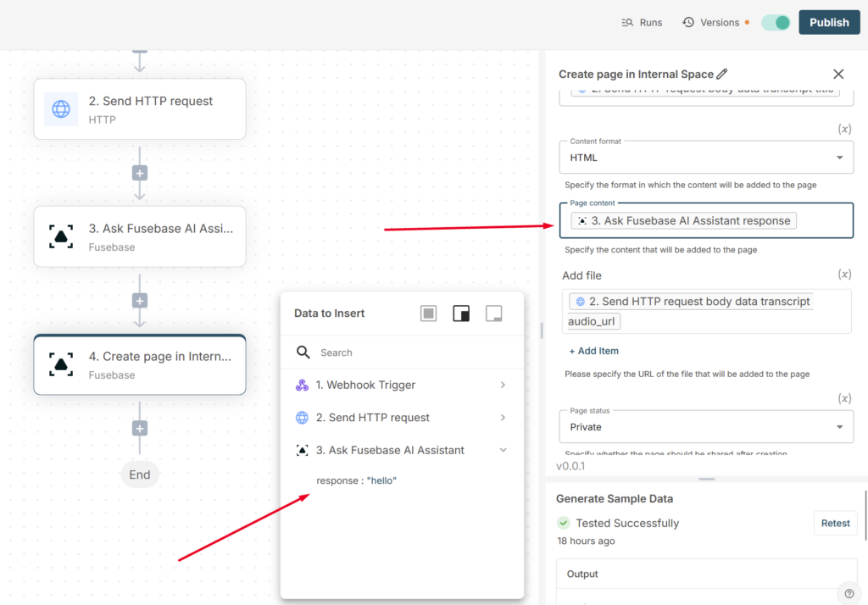
Task: Toggle the workflow enabled switch
Action: pos(776,23)
